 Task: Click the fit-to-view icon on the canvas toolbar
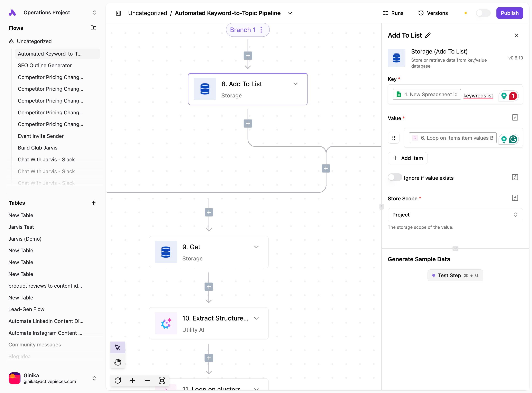tap(162, 380)
